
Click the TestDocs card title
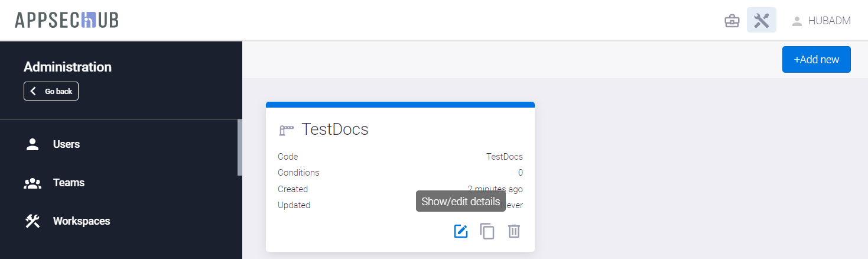(335, 129)
